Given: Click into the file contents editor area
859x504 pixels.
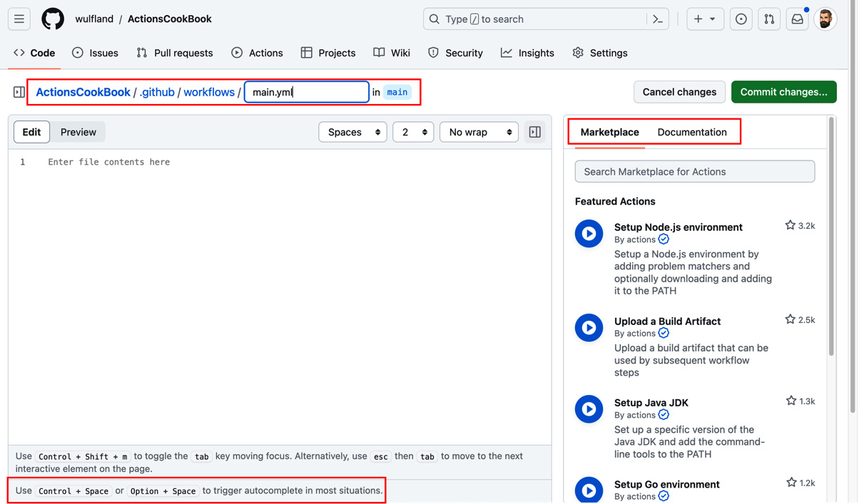Looking at the screenshot, I should point(280,297).
